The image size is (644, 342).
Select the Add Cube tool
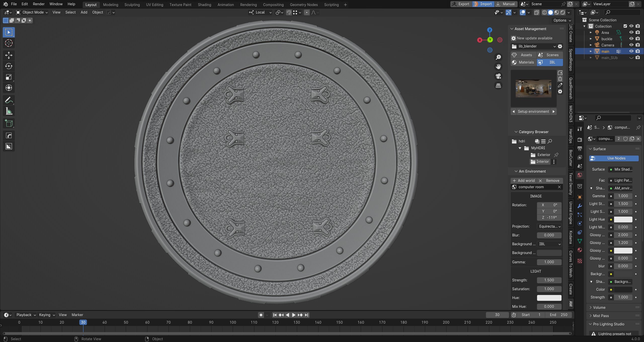tap(9, 123)
